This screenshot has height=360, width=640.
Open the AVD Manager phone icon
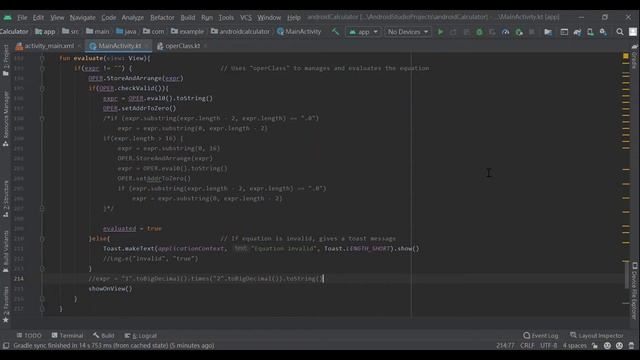[x=590, y=31]
